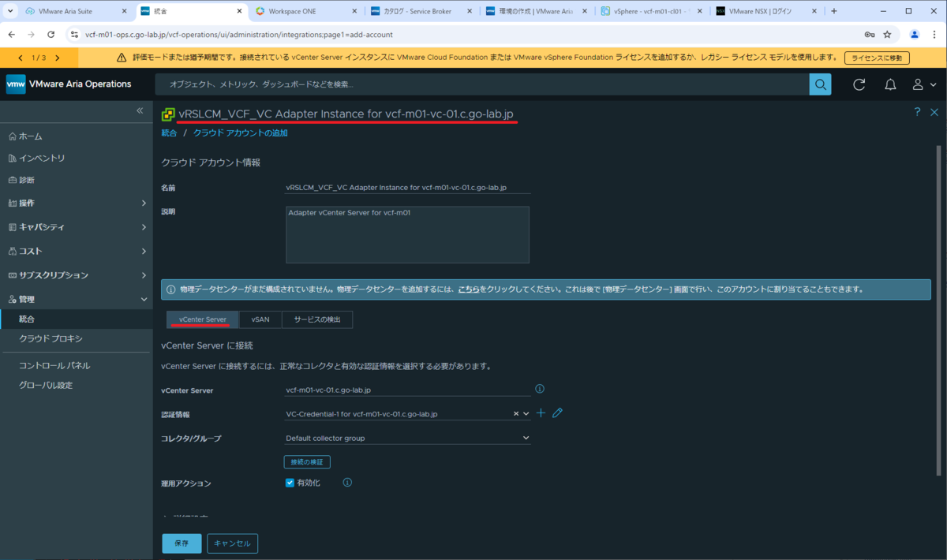The width and height of the screenshot is (947, 560).
Task: Click the search magnifier button
Action: 820,84
